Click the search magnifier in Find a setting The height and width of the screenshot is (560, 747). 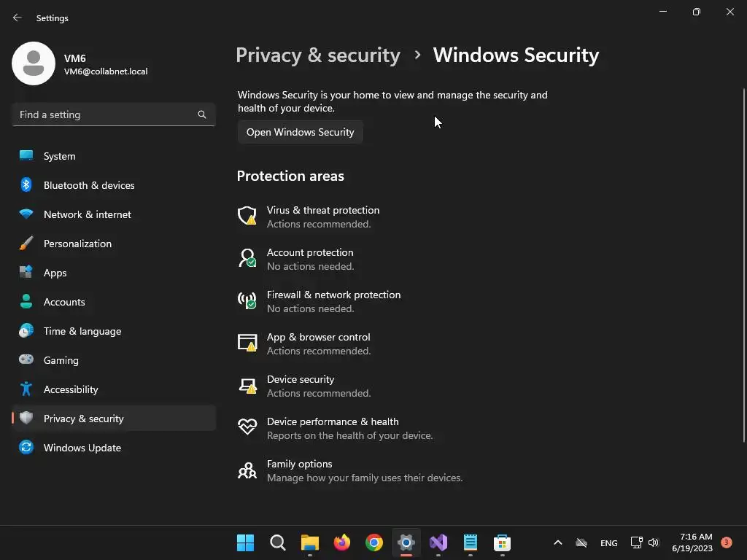click(x=202, y=114)
